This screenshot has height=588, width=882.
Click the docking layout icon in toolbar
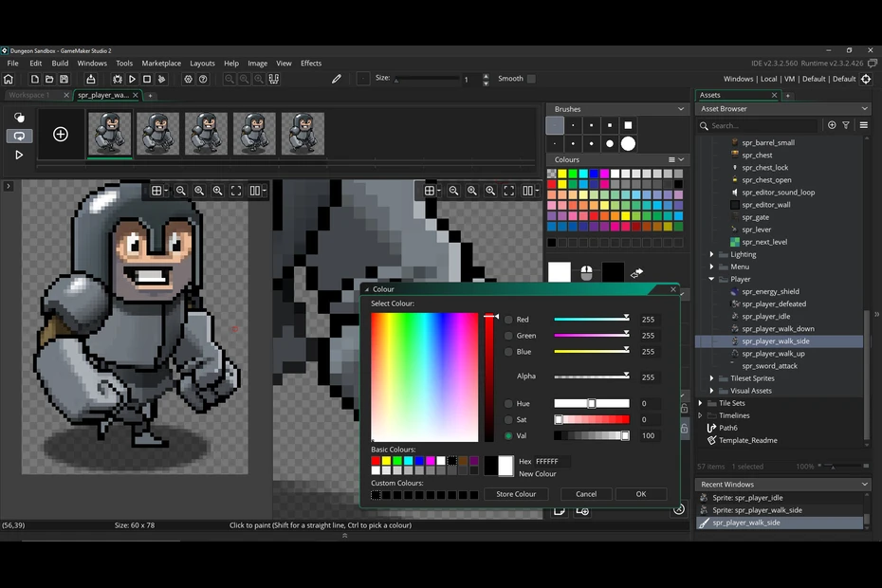(x=274, y=80)
